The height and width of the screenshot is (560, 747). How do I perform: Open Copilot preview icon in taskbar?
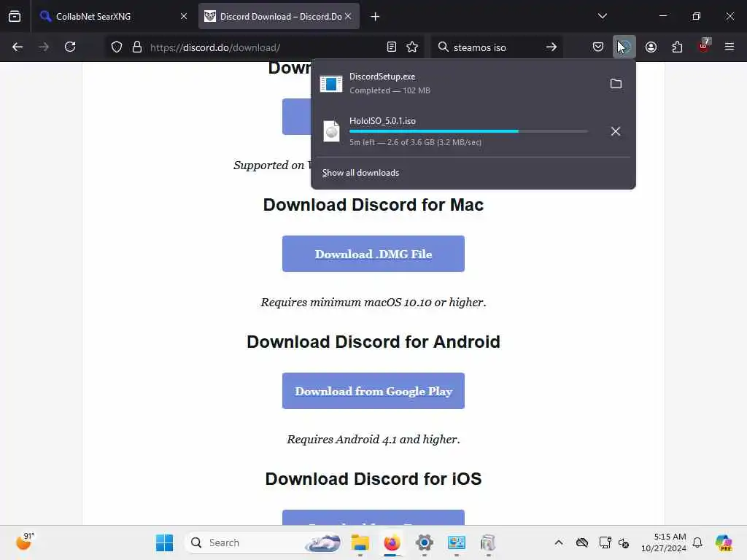tap(724, 542)
